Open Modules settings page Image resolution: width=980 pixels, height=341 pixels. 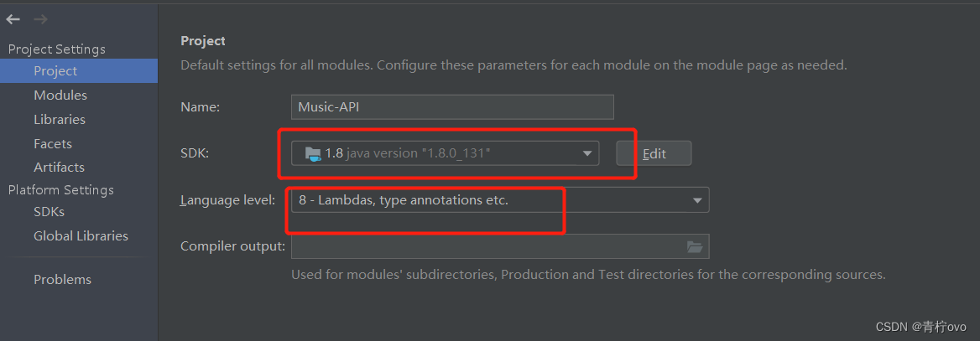click(60, 95)
